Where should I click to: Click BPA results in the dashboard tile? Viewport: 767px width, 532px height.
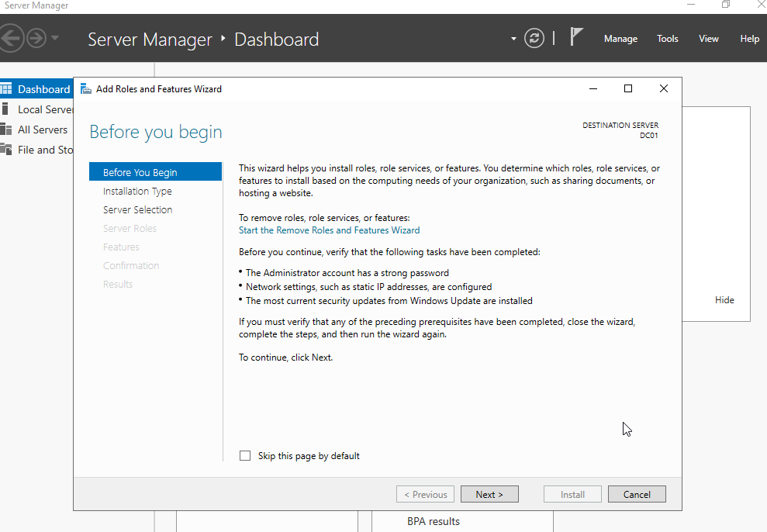click(434, 521)
